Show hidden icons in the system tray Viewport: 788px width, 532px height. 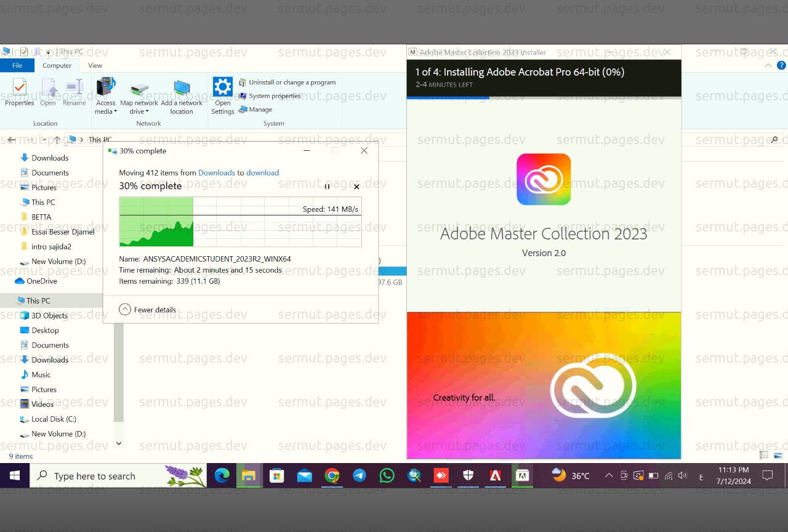click(x=608, y=475)
